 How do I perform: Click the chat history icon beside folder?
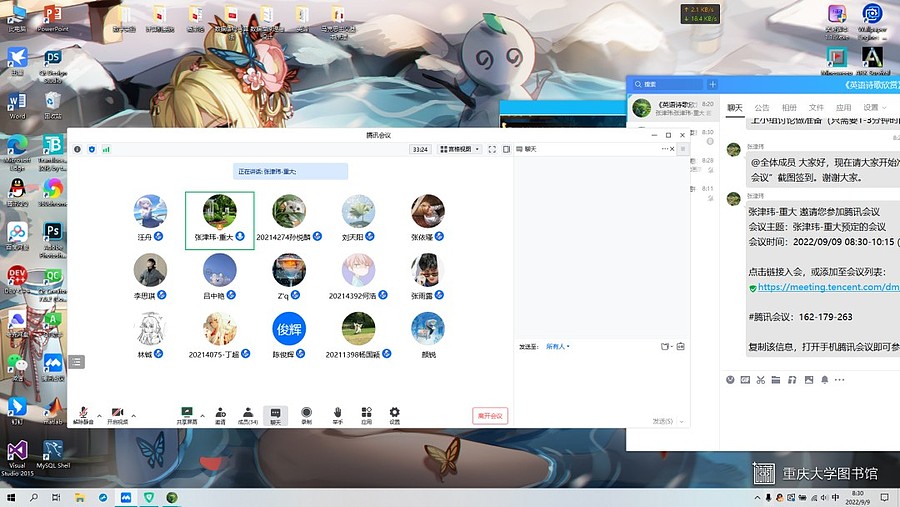(x=681, y=346)
